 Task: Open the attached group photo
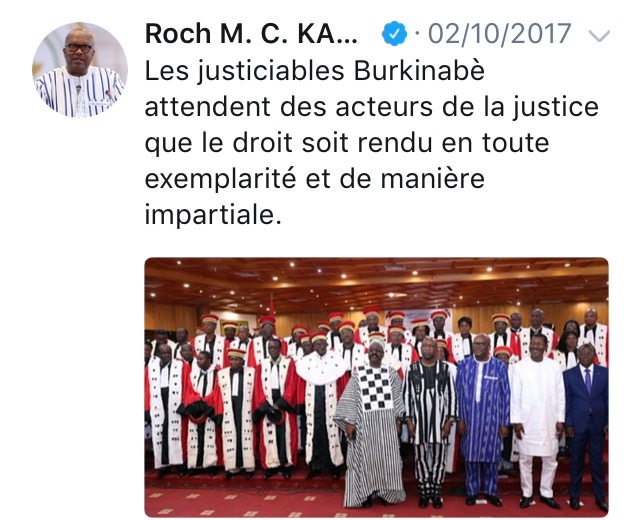[376, 387]
